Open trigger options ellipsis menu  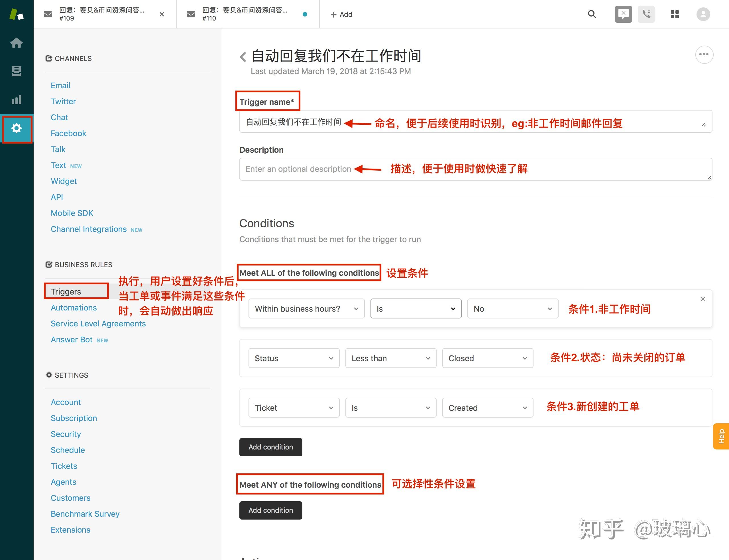click(x=704, y=55)
